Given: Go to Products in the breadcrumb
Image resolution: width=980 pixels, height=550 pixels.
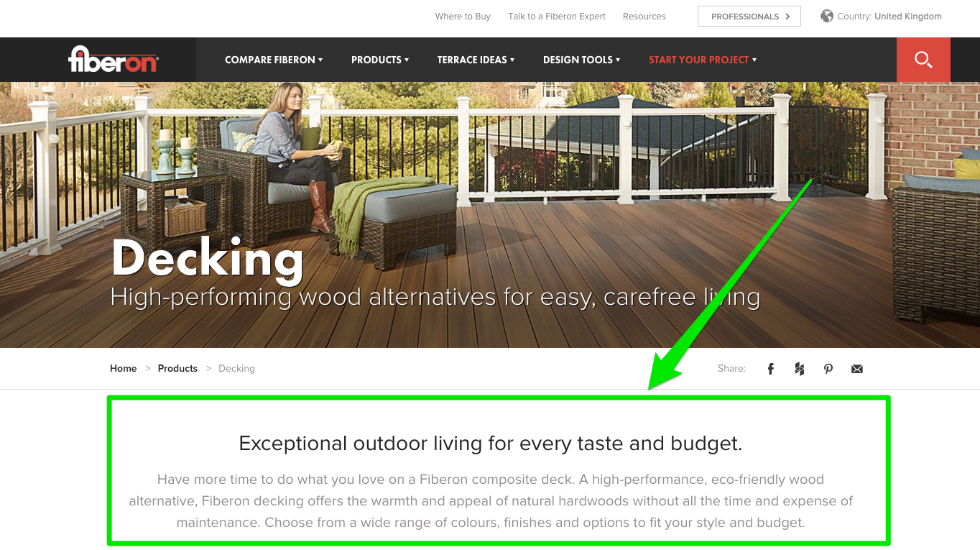Looking at the screenshot, I should pos(177,368).
